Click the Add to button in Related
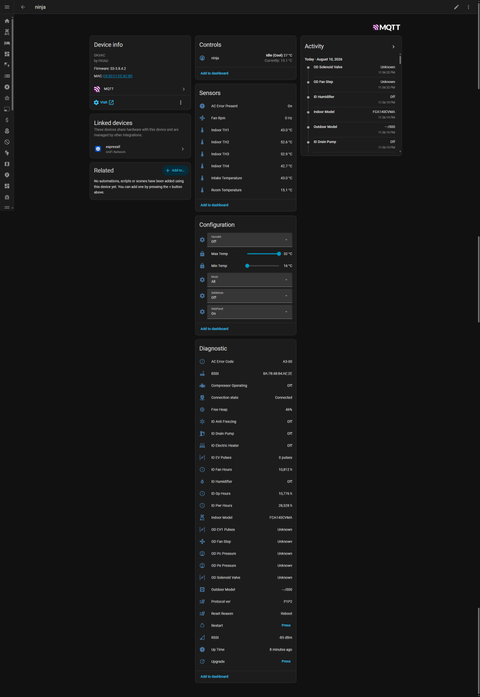This screenshot has width=480, height=697. 175,170
